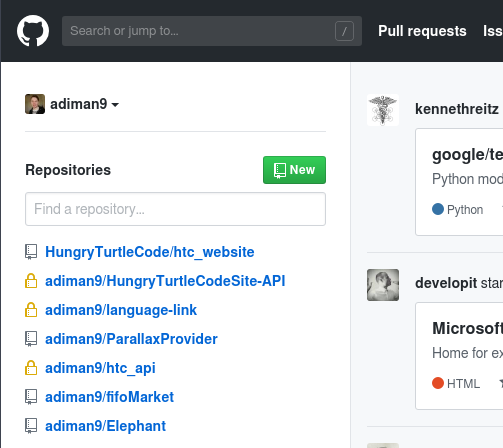This screenshot has width=503, height=448.
Task: Click developit avatar in the feed
Action: [x=383, y=285]
